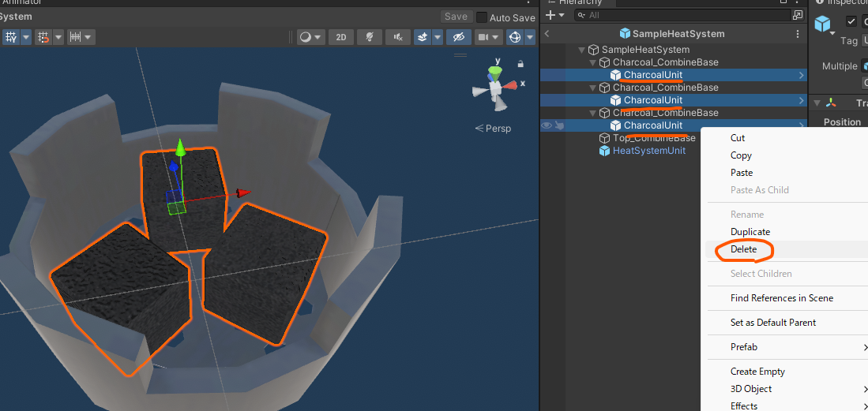Collapse the topmost Charcoal_CombineBase node
This screenshot has height=411, width=868.
[593, 62]
